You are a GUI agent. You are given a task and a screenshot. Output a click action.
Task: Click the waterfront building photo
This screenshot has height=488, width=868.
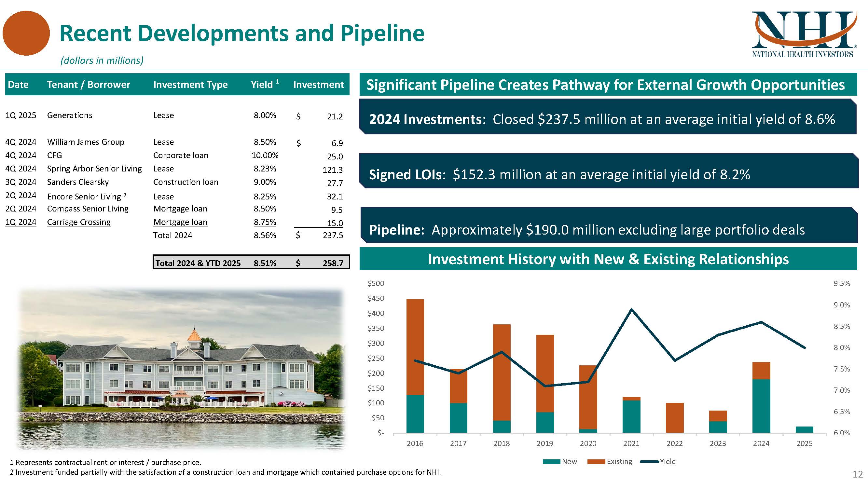click(x=181, y=369)
